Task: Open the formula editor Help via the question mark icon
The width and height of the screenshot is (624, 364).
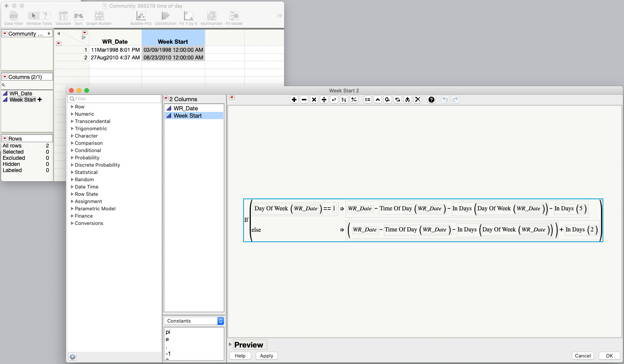Action: (431, 99)
